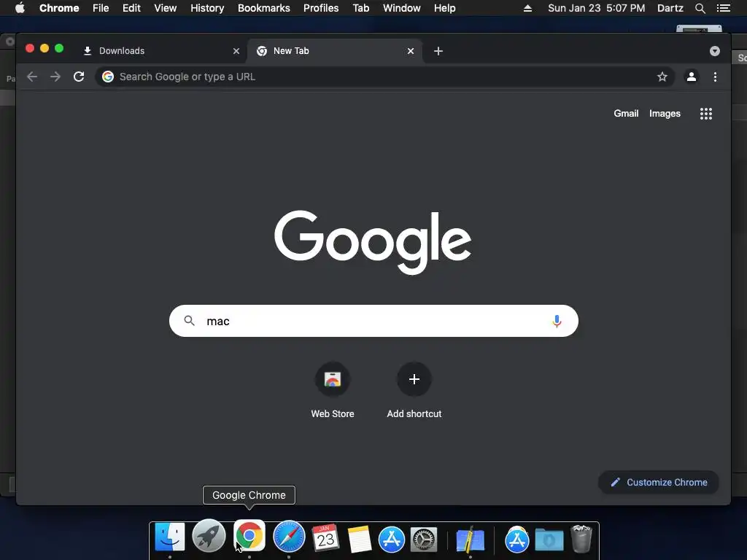
Task: Open the Web Store shortcut
Action: click(x=333, y=391)
